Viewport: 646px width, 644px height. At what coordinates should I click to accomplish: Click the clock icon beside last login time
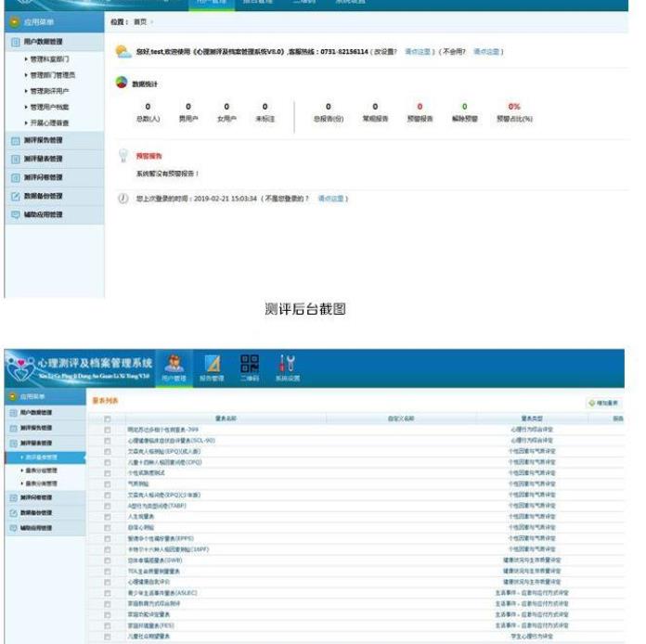[x=123, y=199]
